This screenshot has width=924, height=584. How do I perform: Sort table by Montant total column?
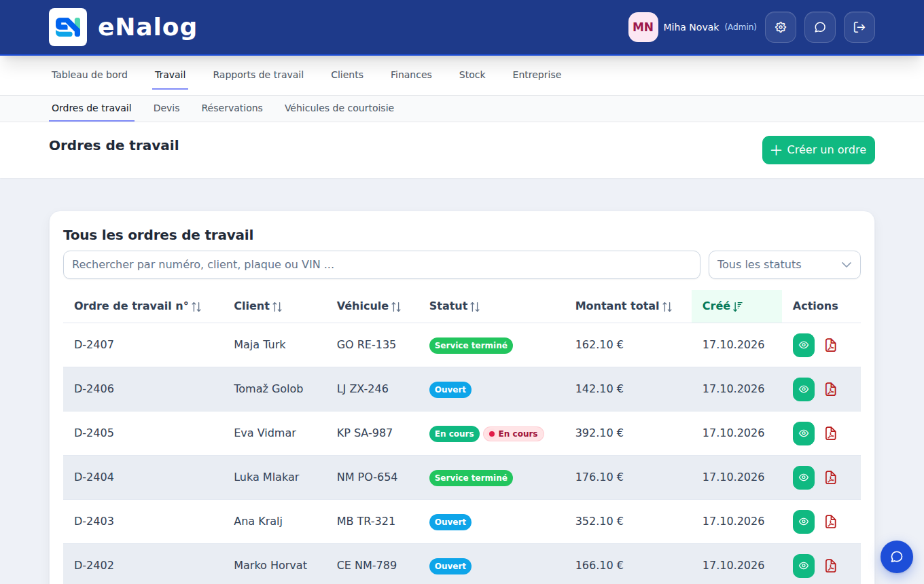[624, 306]
